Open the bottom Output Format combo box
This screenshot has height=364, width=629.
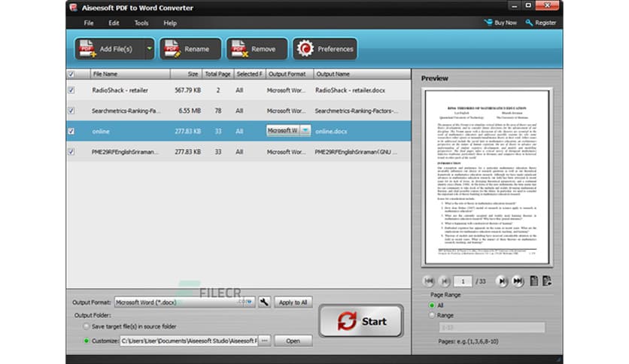[184, 302]
